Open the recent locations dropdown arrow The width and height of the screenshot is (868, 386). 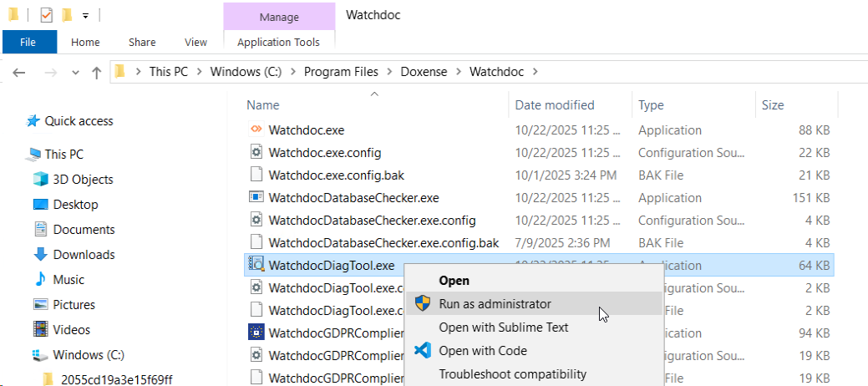click(x=76, y=73)
